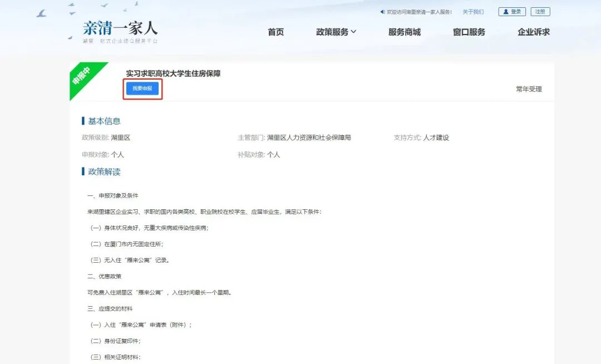Click the 政策级别 value 湖里区
The image size is (601, 364).
click(120, 137)
